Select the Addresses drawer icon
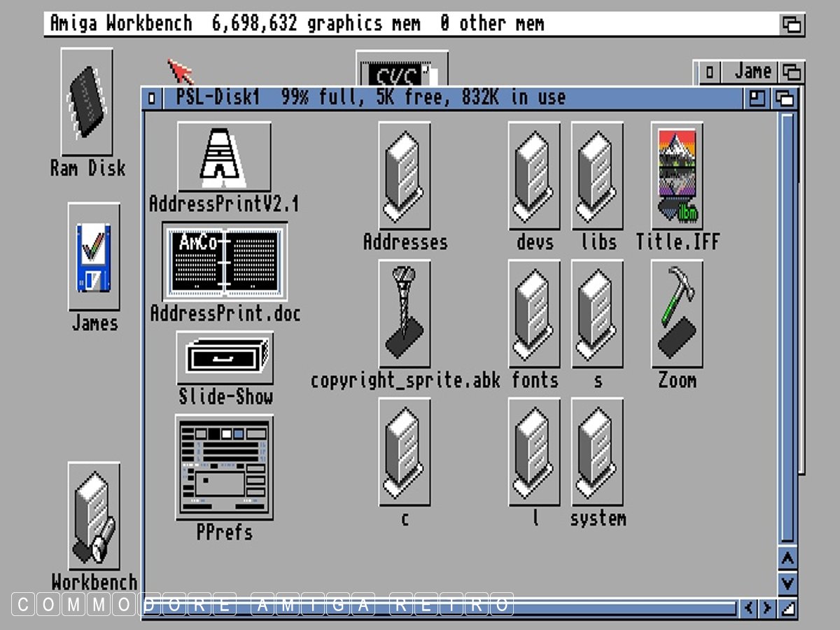Screen dimensions: 840x630 405,176
